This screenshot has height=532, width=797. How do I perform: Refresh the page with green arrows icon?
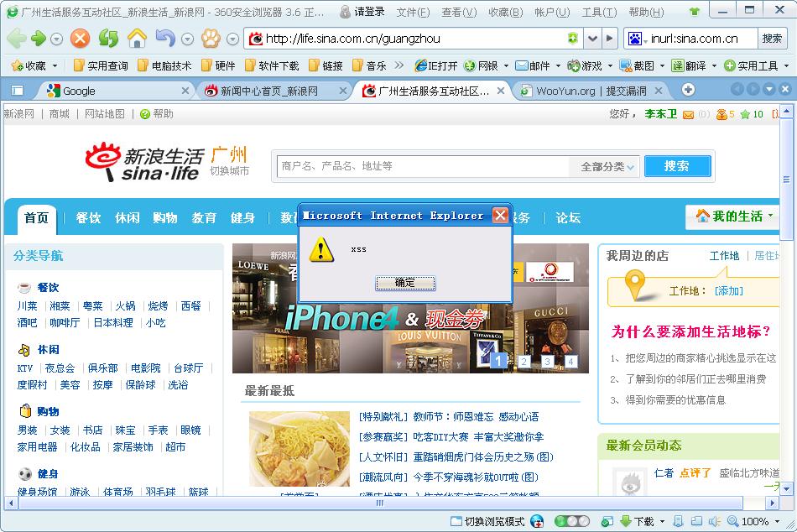pyautogui.click(x=108, y=38)
